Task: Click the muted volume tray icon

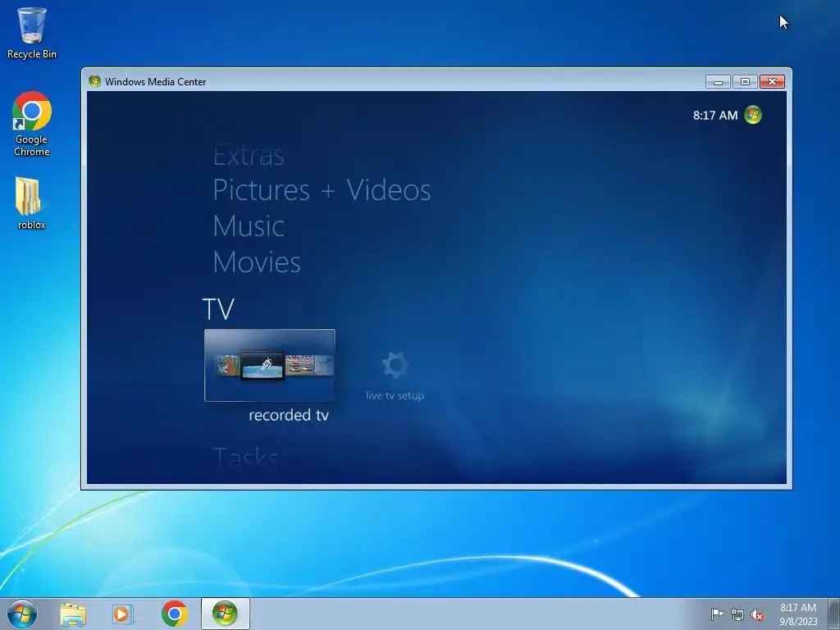Action: pyautogui.click(x=757, y=614)
